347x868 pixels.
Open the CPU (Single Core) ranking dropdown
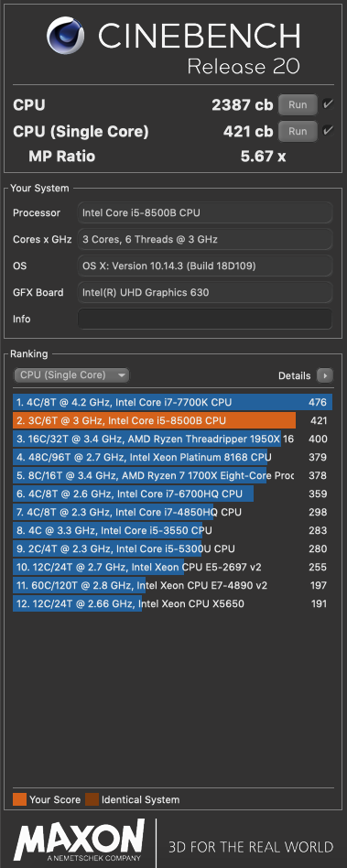70,375
